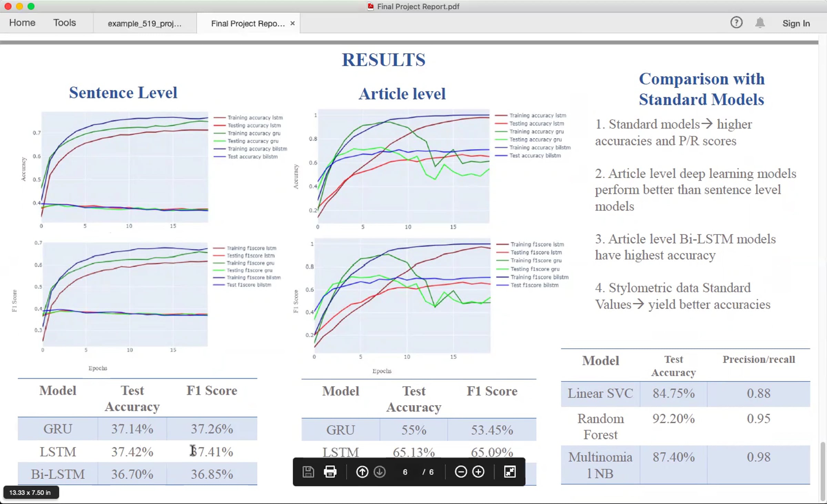Click the Sign In button

point(796,23)
